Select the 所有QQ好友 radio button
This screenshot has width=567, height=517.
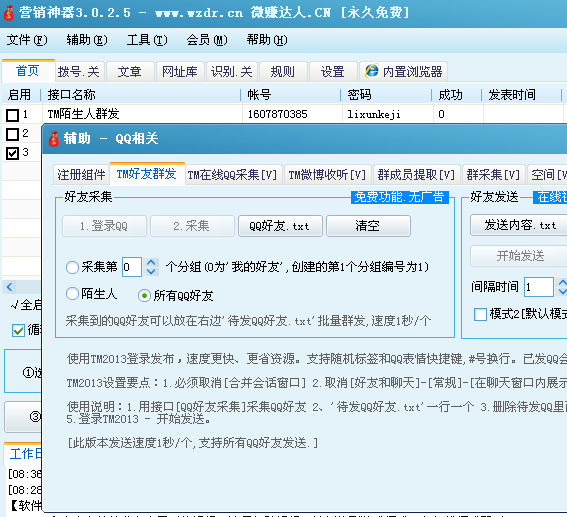pos(144,296)
